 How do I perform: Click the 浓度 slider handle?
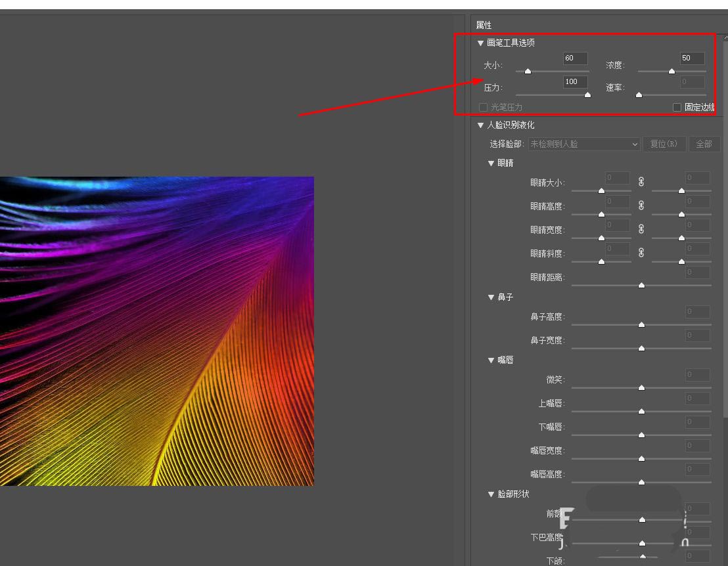pos(671,71)
